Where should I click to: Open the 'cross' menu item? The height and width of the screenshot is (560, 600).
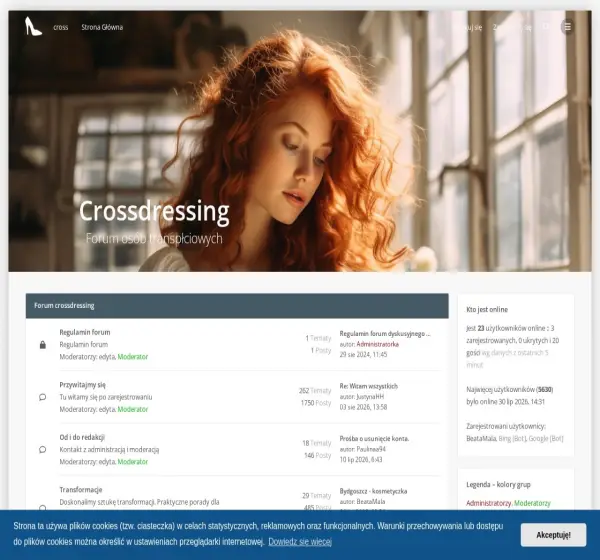point(60,27)
